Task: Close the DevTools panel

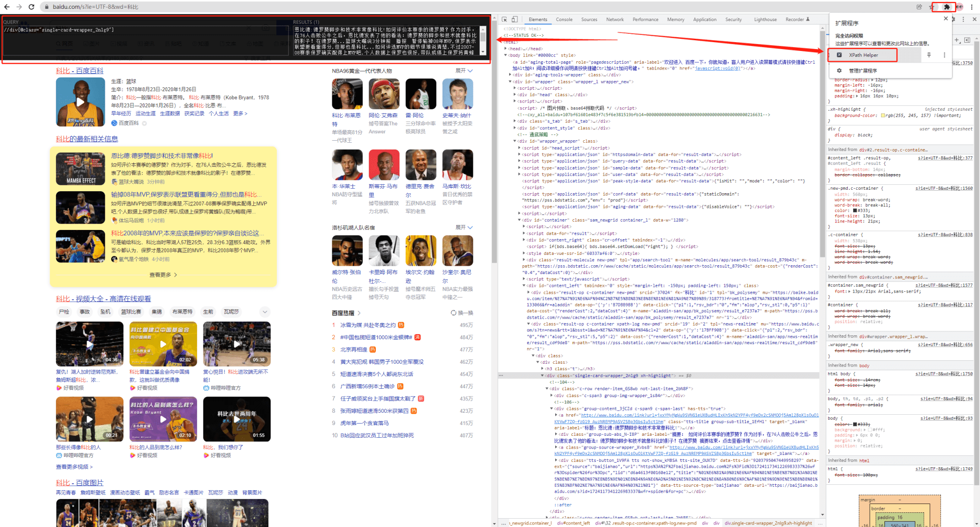Action: [x=974, y=20]
